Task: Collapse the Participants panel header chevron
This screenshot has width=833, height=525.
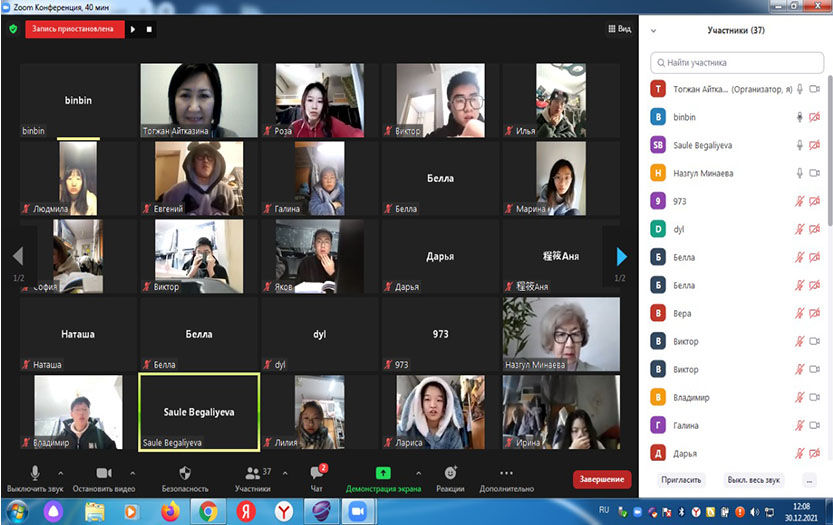Action: [x=654, y=30]
